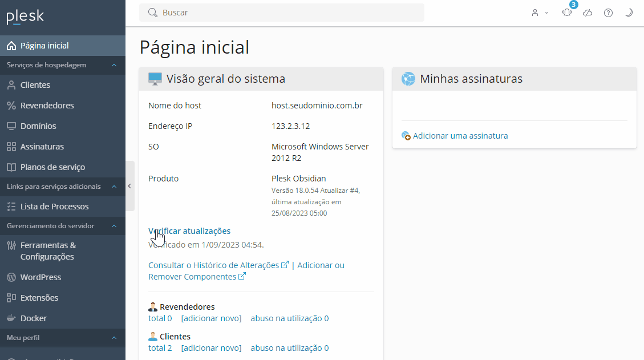Open Lista de Processos in sidebar

click(x=62, y=207)
